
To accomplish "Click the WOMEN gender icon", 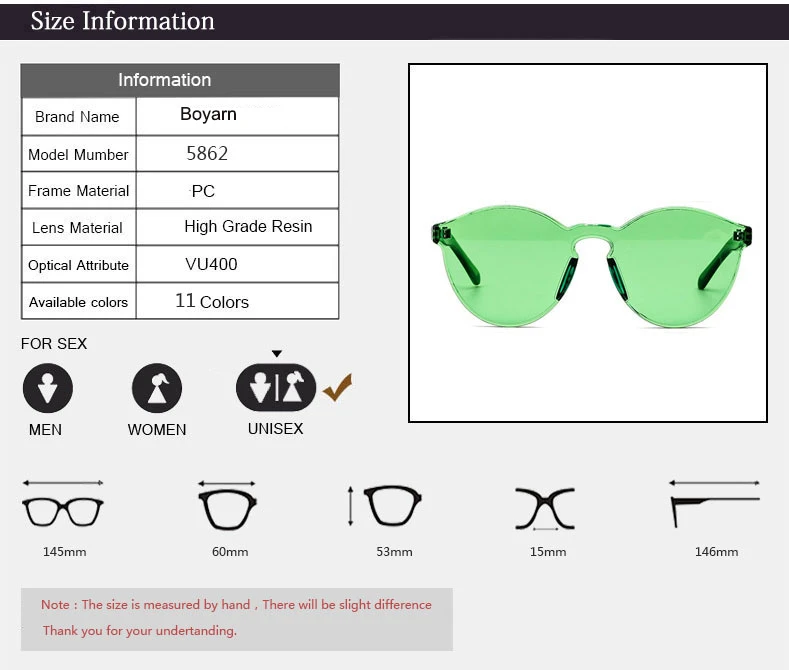I will (x=157, y=388).
